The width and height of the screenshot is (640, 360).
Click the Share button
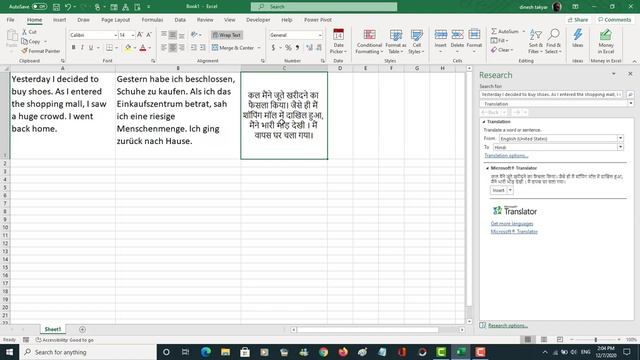coord(578,20)
